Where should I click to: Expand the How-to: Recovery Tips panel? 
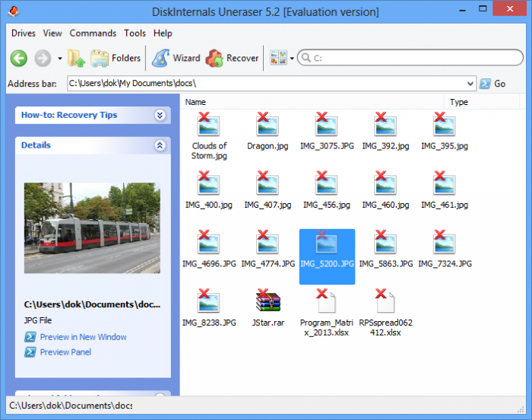[x=160, y=115]
